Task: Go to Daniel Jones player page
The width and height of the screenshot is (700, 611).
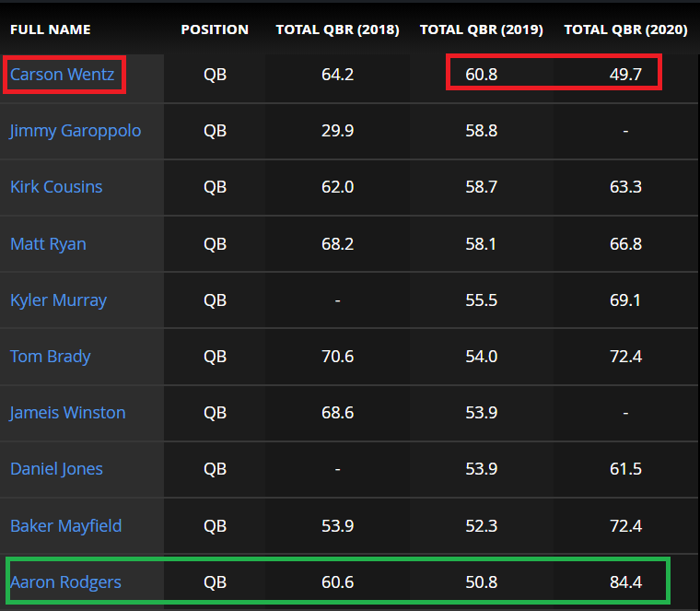Action: coord(56,469)
